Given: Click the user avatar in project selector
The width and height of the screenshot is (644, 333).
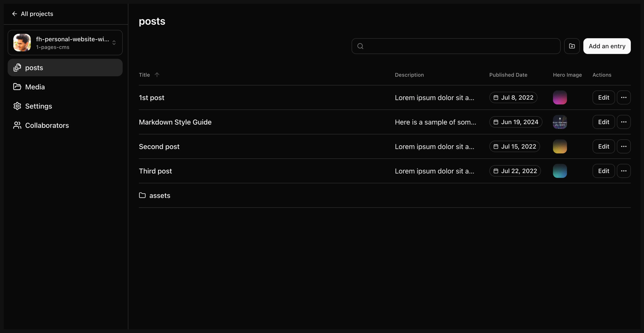Looking at the screenshot, I should 22,43.
